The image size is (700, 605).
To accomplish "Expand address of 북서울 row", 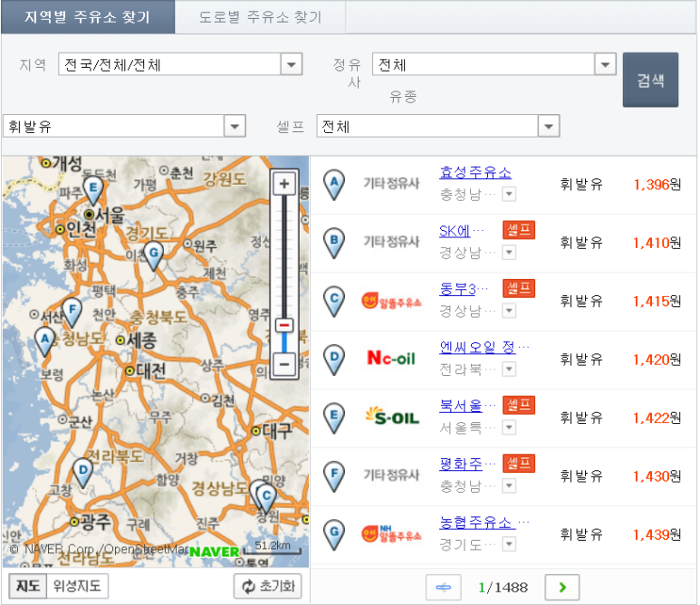I will (509, 427).
